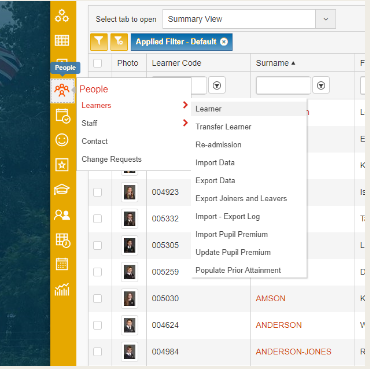Choose Learner from the submenu
The image size is (370, 369).
[x=249, y=109]
